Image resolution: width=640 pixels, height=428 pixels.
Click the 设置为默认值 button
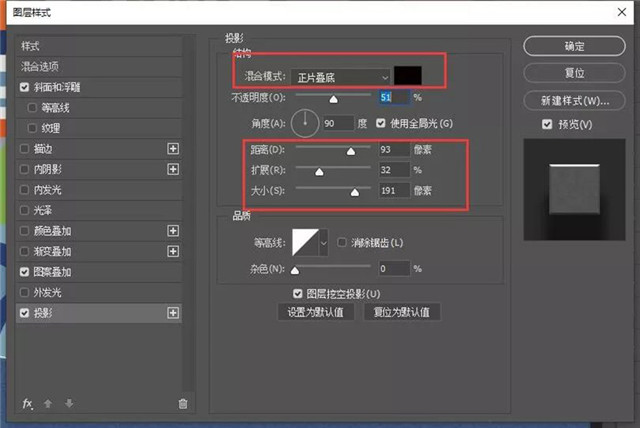click(x=316, y=312)
